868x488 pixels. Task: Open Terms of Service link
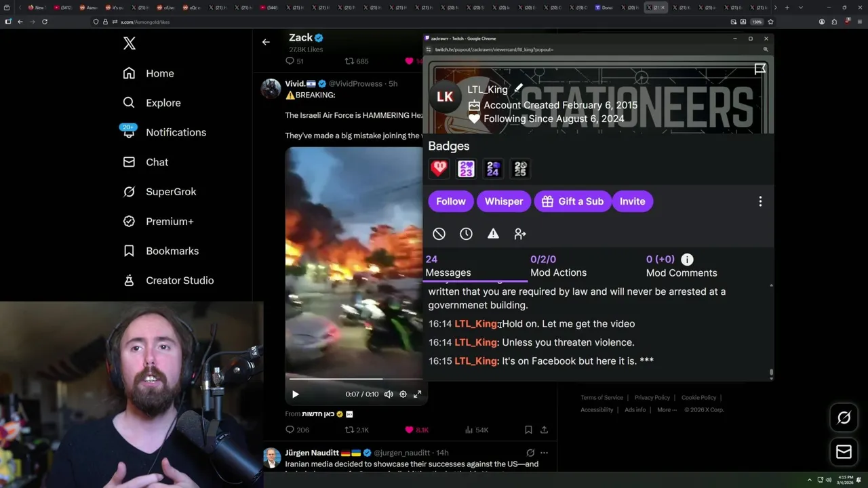pyautogui.click(x=601, y=398)
